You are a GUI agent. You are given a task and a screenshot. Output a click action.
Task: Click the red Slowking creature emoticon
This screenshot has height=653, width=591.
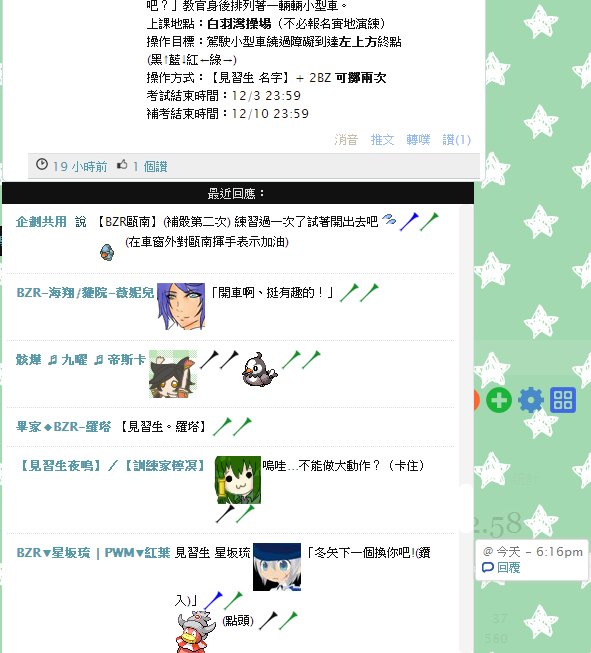195,632
